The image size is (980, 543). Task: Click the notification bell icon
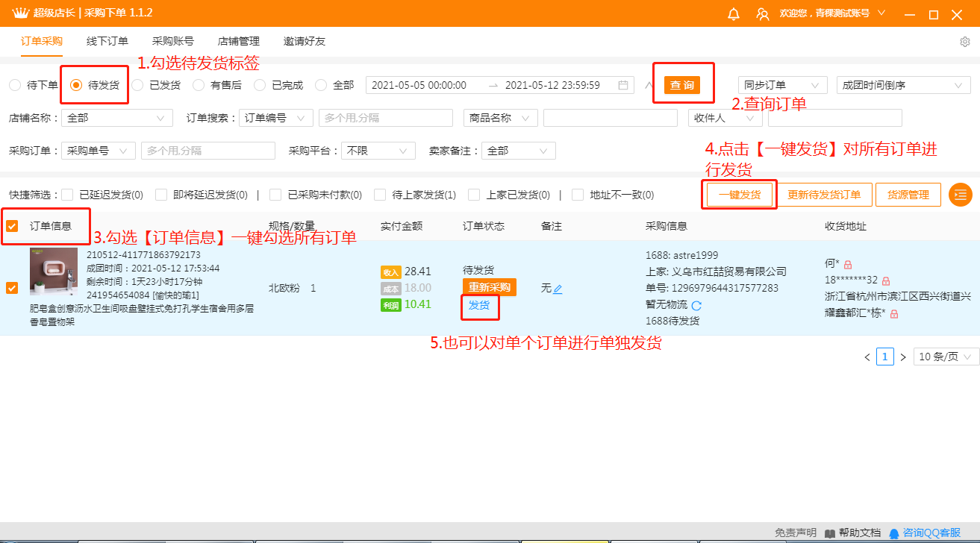(x=734, y=14)
